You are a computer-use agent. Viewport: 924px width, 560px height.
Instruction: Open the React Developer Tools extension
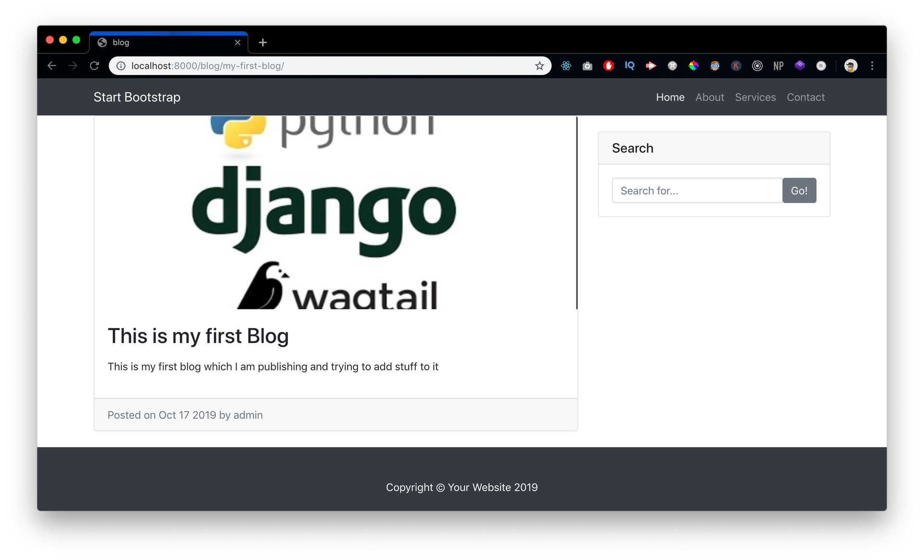point(566,65)
